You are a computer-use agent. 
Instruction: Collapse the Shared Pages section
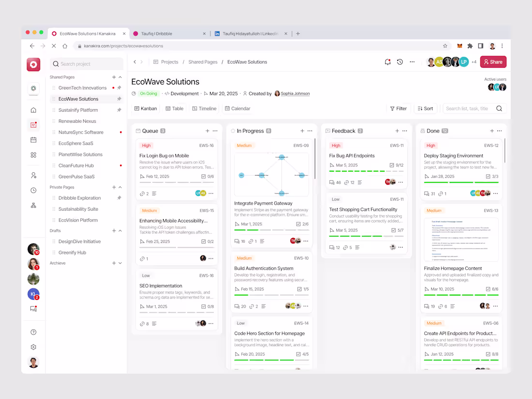(120, 77)
